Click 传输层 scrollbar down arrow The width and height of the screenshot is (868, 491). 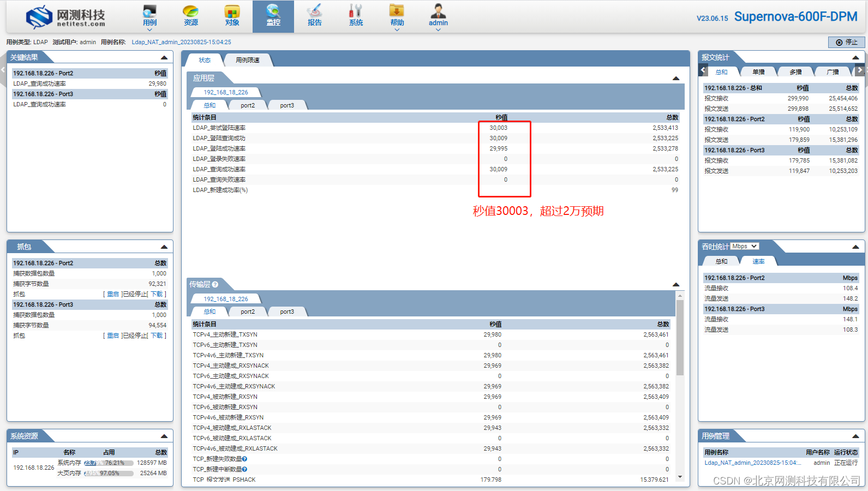pyautogui.click(x=680, y=477)
